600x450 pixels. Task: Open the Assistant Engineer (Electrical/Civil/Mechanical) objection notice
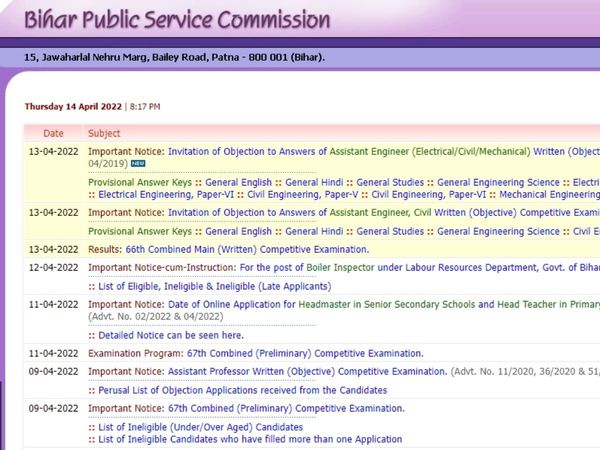click(384, 152)
